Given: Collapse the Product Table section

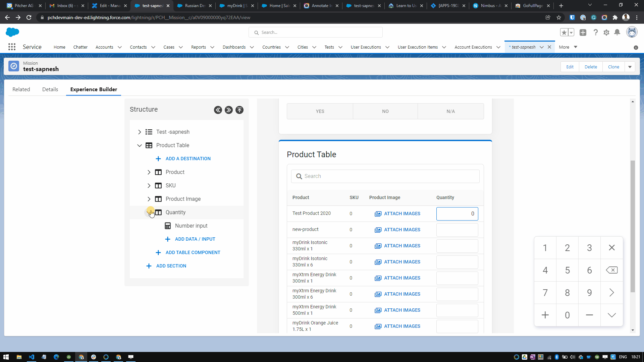Looking at the screenshot, I should click(x=140, y=145).
